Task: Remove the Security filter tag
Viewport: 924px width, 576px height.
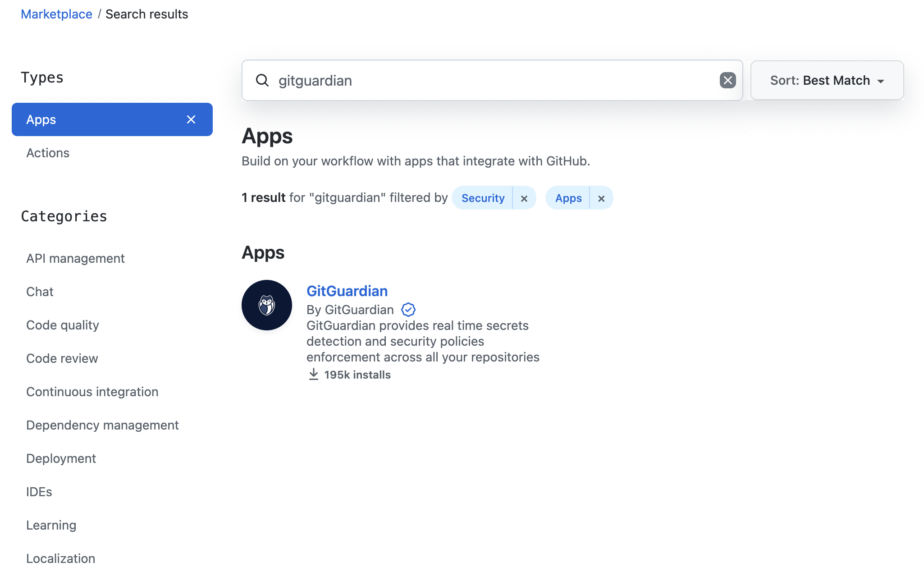Action: pos(524,198)
